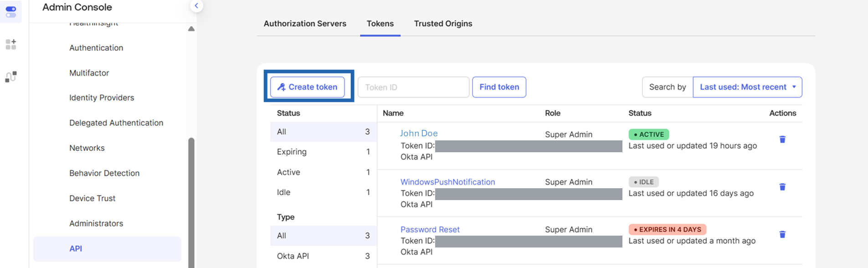Delete the John Doe token
868x268 pixels.
tap(782, 139)
